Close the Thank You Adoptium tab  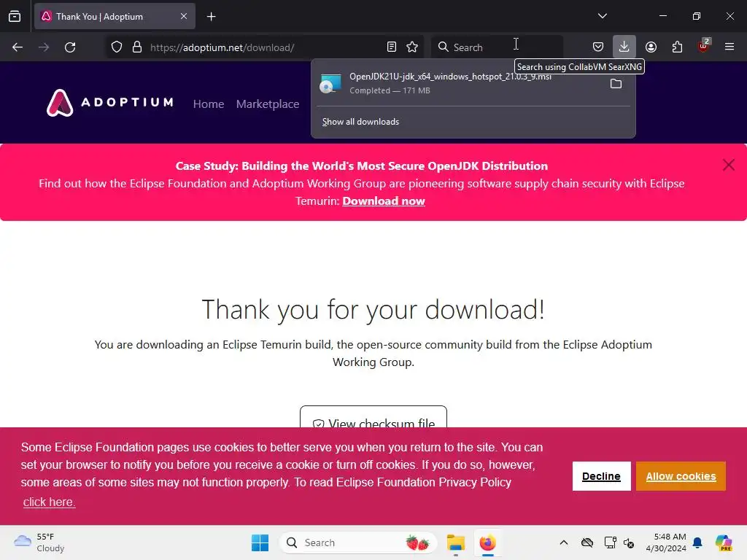[x=184, y=17]
